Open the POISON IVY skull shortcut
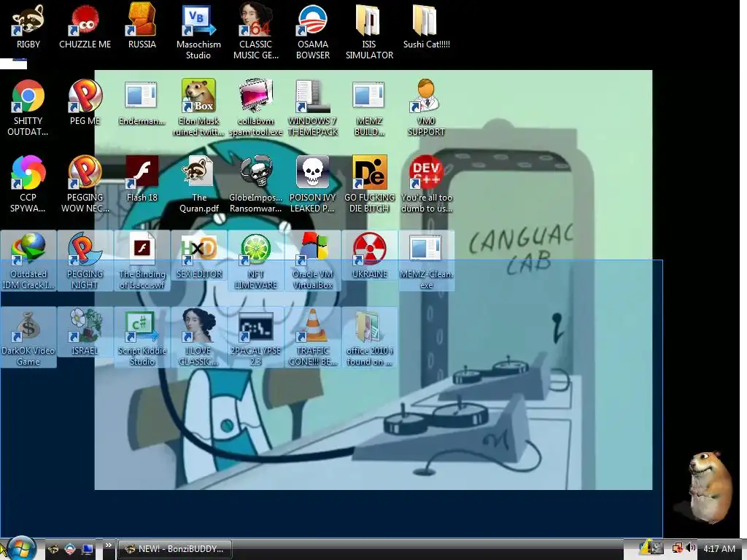This screenshot has height=560, width=747. (312, 184)
